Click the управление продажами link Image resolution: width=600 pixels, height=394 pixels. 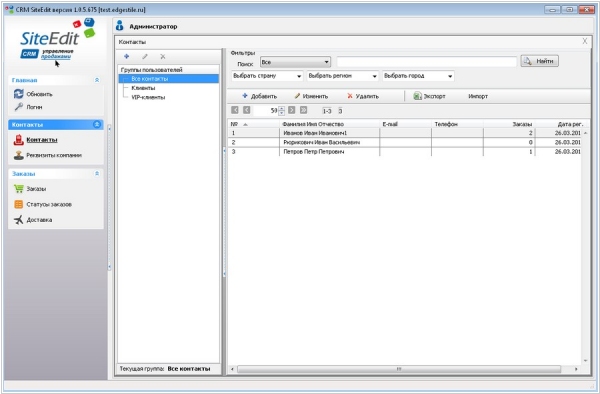click(x=57, y=54)
